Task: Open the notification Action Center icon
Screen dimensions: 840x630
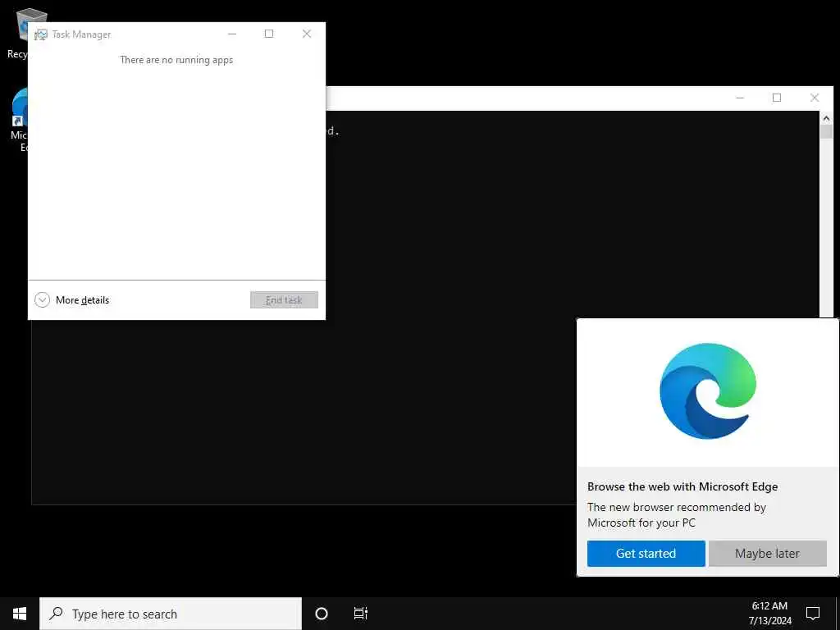Action: point(813,614)
